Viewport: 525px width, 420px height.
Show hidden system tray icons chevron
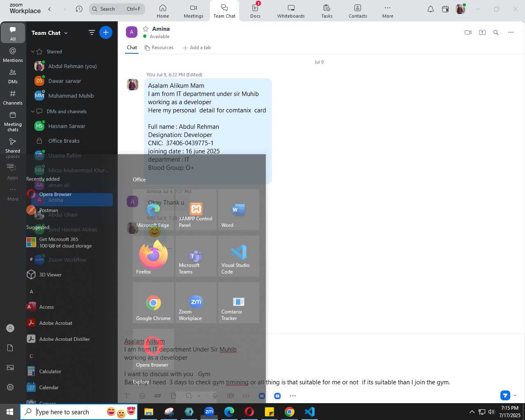coord(472,412)
